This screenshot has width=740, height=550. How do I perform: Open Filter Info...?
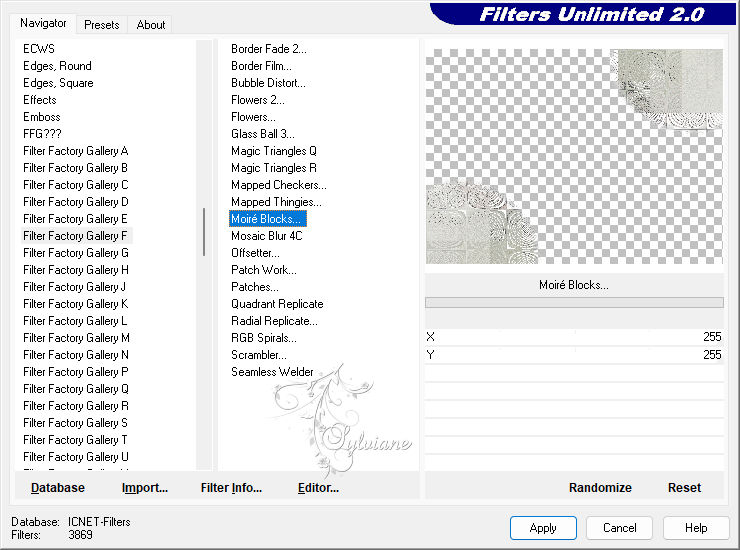231,488
